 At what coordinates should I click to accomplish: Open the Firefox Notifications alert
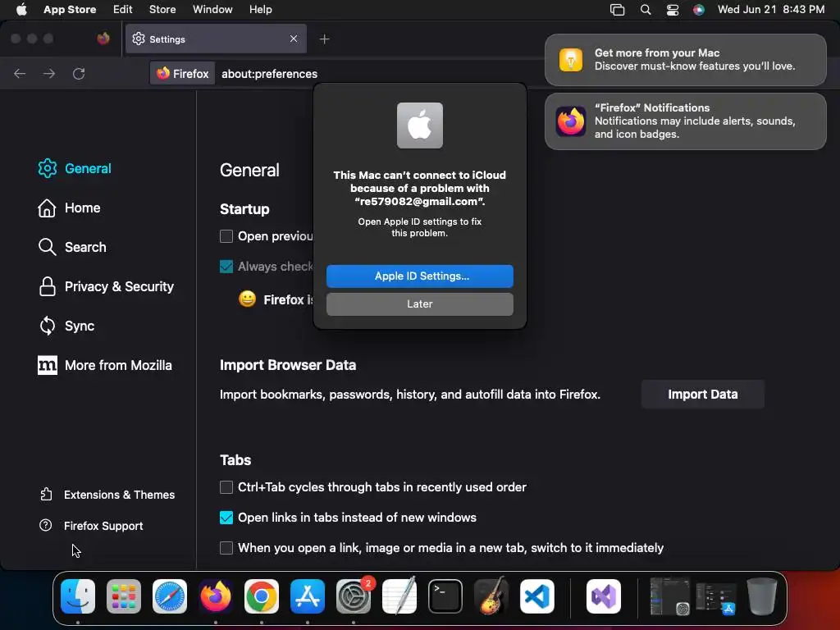pyautogui.click(x=685, y=121)
